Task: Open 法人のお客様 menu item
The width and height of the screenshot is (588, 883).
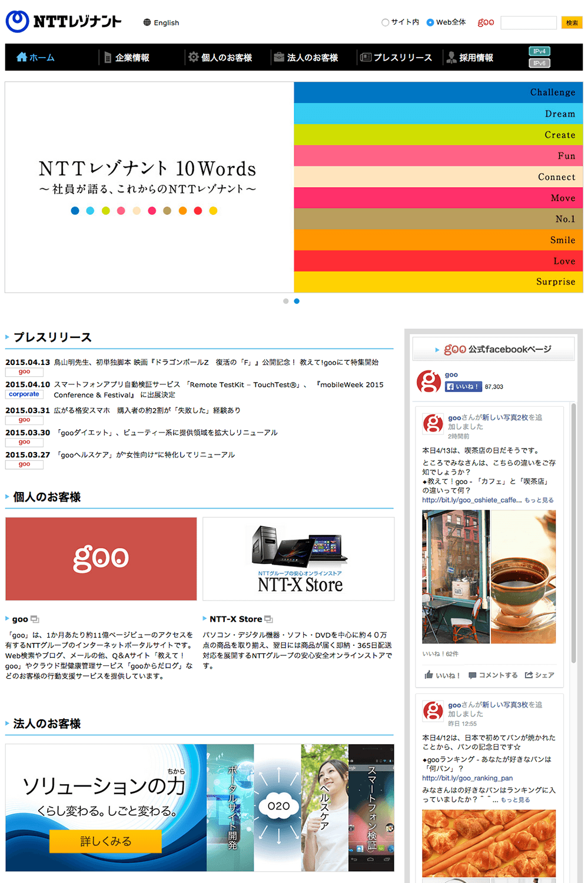Action: pyautogui.click(x=306, y=57)
